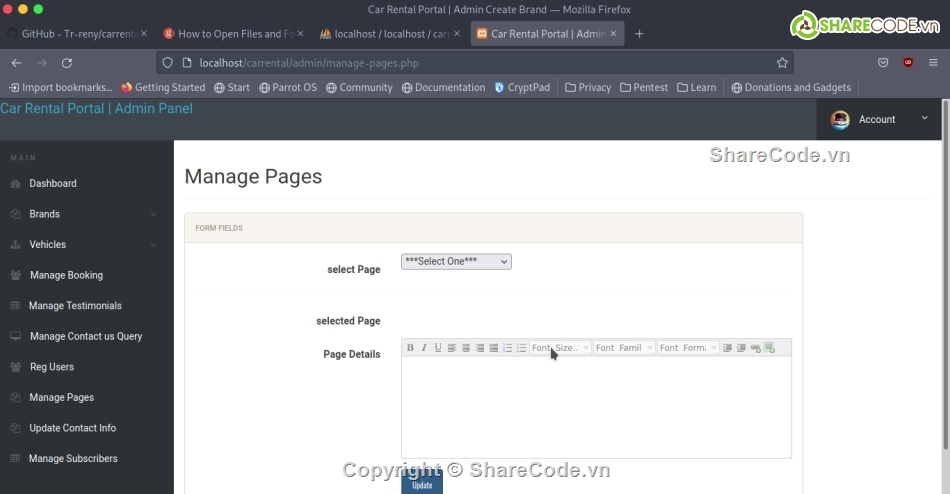Toggle italic formatting in editor
The width and height of the screenshot is (950, 494).
[424, 348]
